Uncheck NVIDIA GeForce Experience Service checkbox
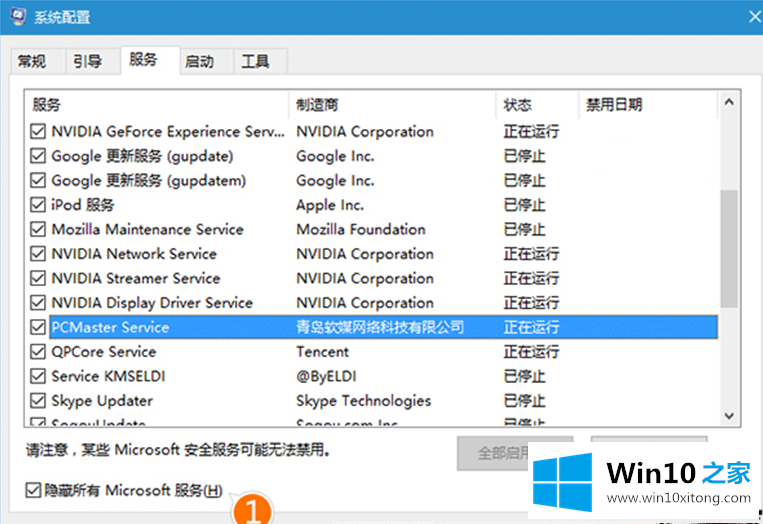The width and height of the screenshot is (763, 524). click(38, 131)
